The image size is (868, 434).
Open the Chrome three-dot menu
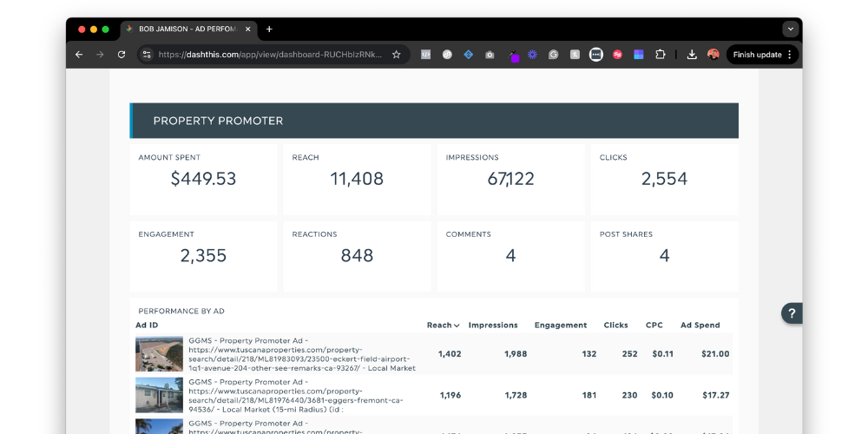pos(789,55)
